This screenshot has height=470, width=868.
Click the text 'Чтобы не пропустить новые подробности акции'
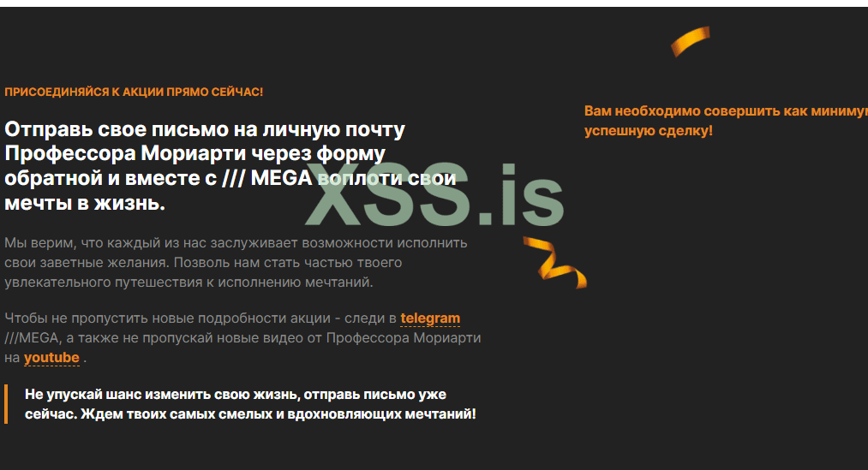[167, 318]
